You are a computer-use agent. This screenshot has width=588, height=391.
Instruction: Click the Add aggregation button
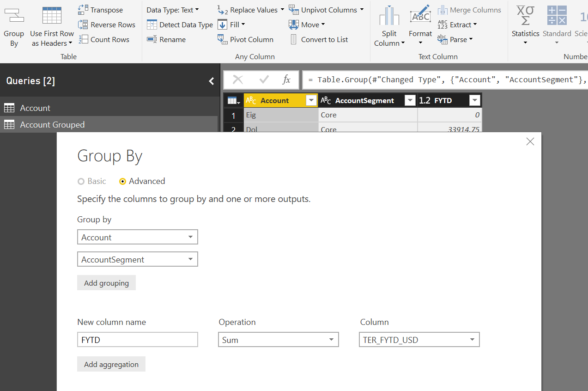click(x=111, y=364)
